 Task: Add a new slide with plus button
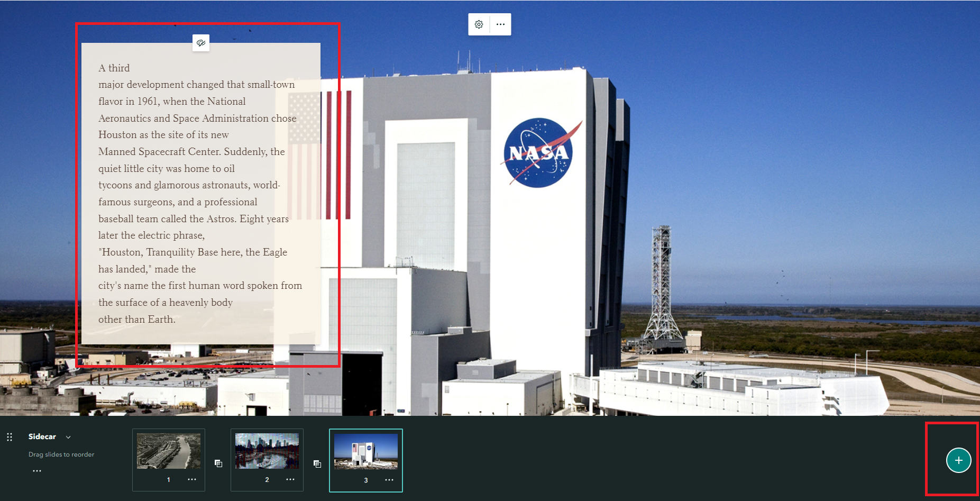958,460
